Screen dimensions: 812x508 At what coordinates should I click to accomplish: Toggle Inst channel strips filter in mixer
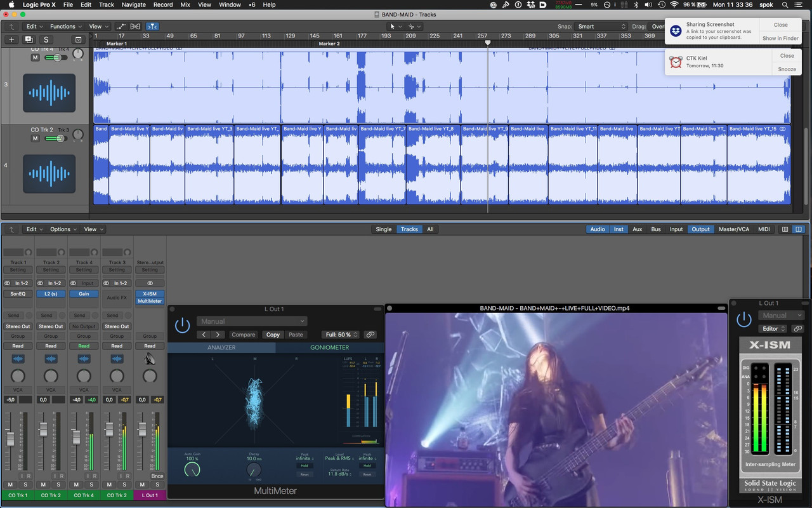click(619, 229)
